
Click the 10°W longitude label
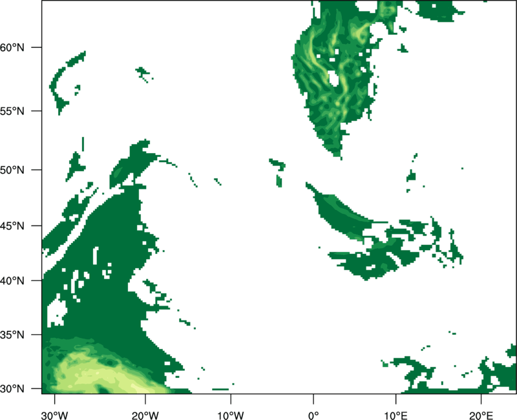(x=231, y=415)
